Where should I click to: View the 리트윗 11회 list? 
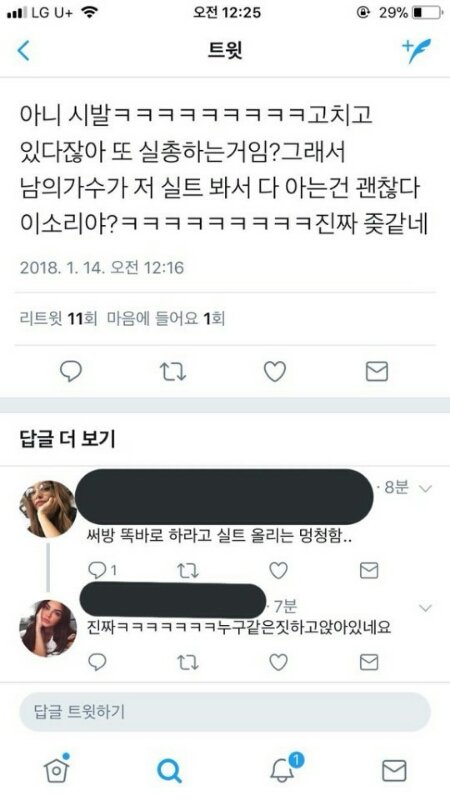pos(58,319)
